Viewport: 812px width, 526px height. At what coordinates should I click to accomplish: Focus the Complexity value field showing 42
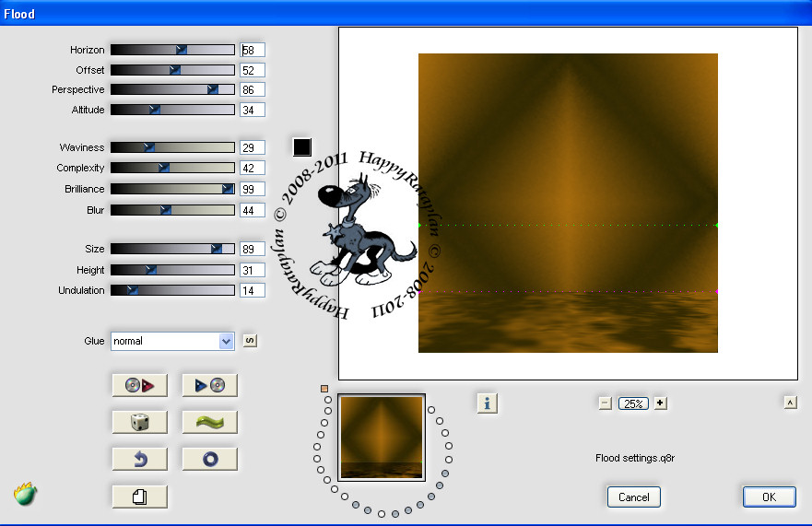tap(253, 168)
